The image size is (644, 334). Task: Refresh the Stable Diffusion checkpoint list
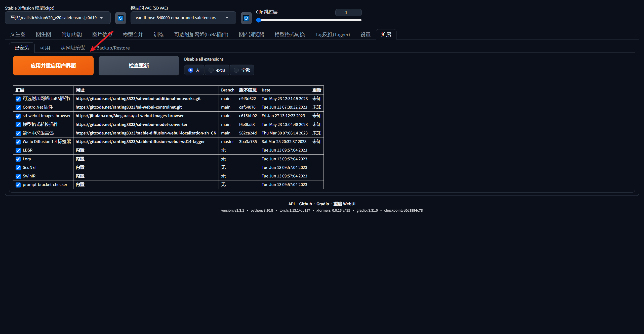(120, 18)
